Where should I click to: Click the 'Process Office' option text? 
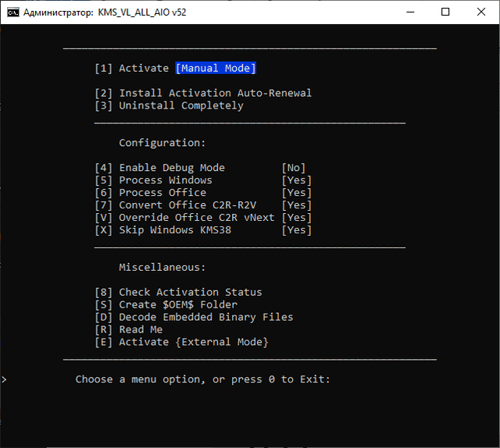[x=162, y=193]
